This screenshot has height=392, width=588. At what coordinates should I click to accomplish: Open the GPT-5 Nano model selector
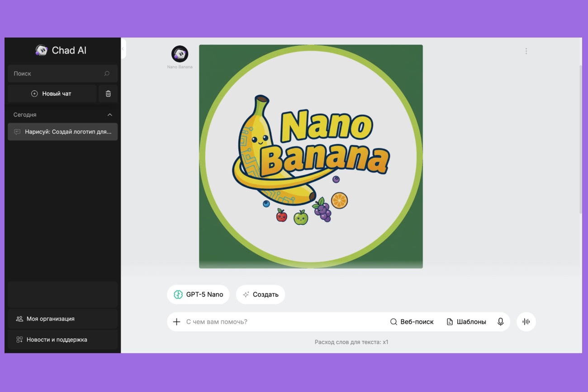point(198,294)
